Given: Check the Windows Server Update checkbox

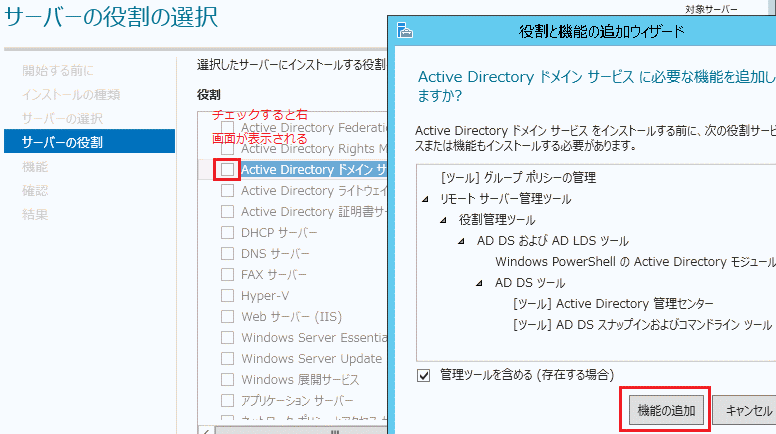Looking at the screenshot, I should [227, 358].
